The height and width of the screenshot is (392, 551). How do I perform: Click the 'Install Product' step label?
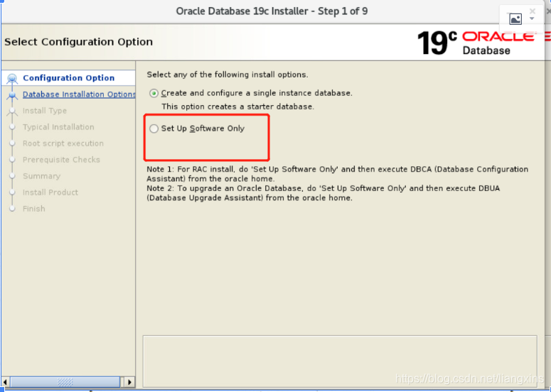(50, 192)
